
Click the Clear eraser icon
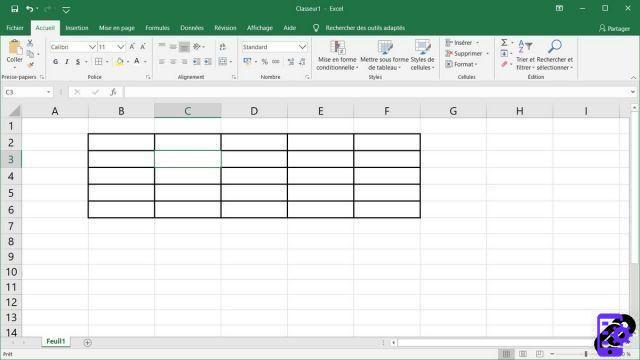pos(504,64)
